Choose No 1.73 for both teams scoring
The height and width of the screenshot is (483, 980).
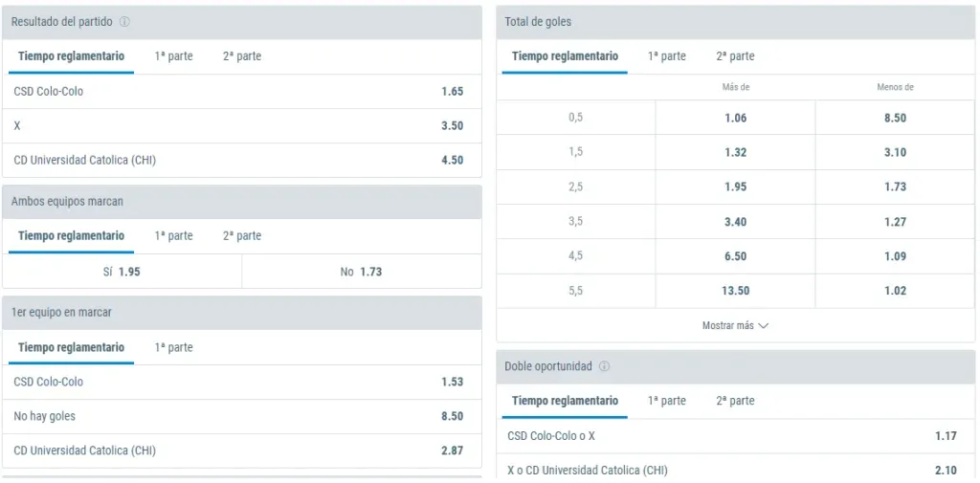(361, 272)
